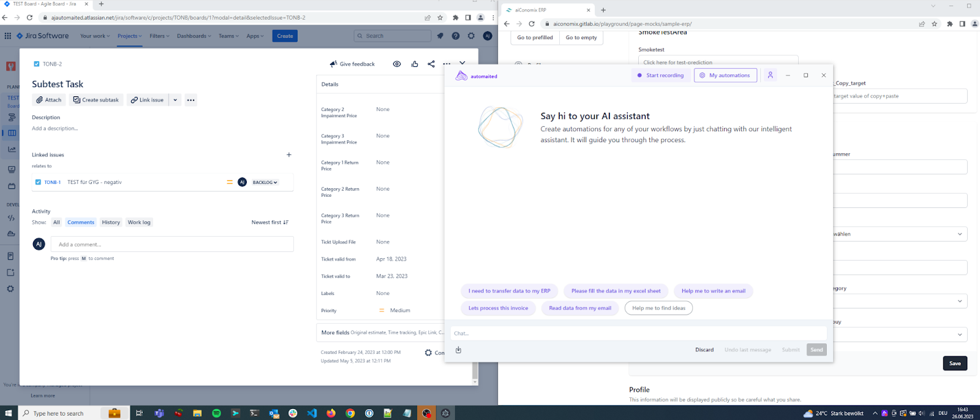Click the blue Create button in Jira
The image size is (980, 420).
coord(285,36)
